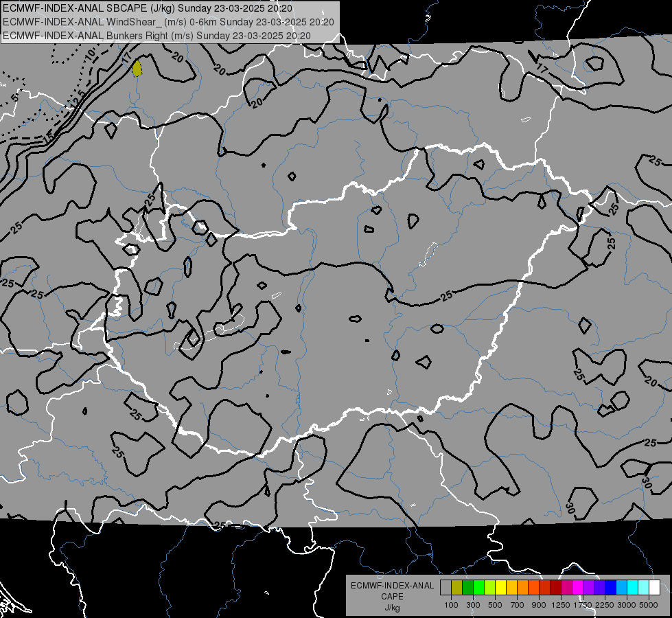Click the SBCAPE title line in header
Viewport: 672px width, 618px height.
pyautogui.click(x=148, y=8)
